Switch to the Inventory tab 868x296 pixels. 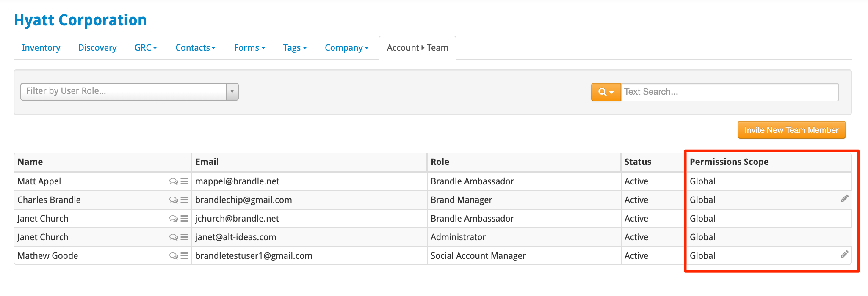coord(41,48)
